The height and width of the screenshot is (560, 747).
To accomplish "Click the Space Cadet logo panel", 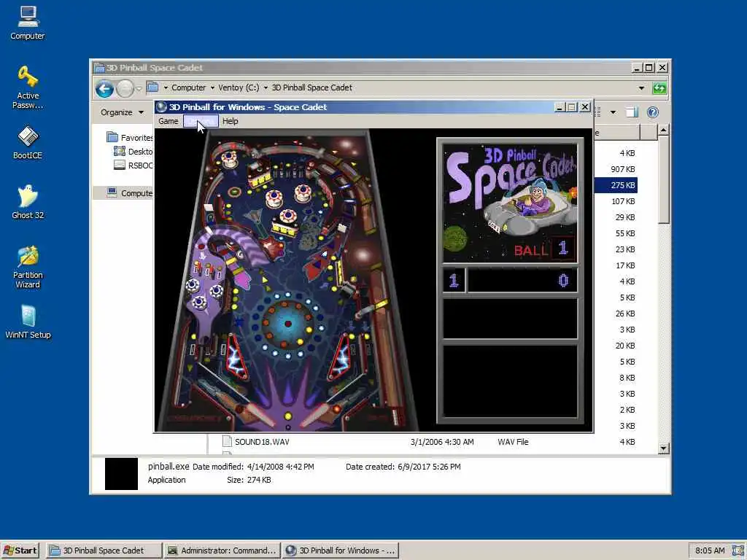I will 510,203.
